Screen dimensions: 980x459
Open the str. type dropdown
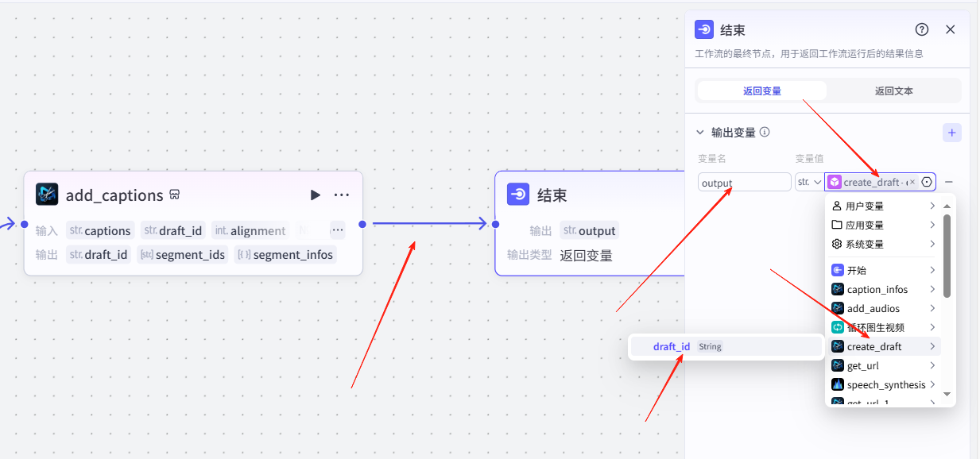point(808,182)
